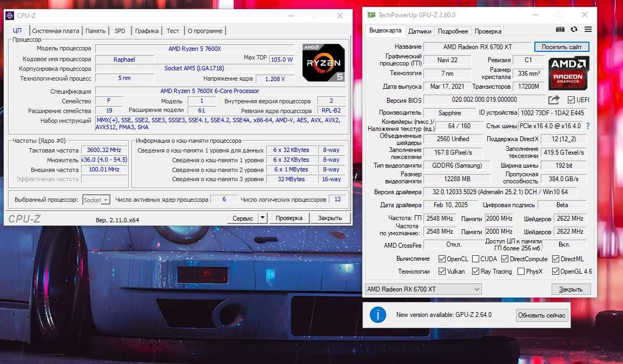
Task: Click the memory type value GDDR6 (Samsung)
Action: point(457,166)
